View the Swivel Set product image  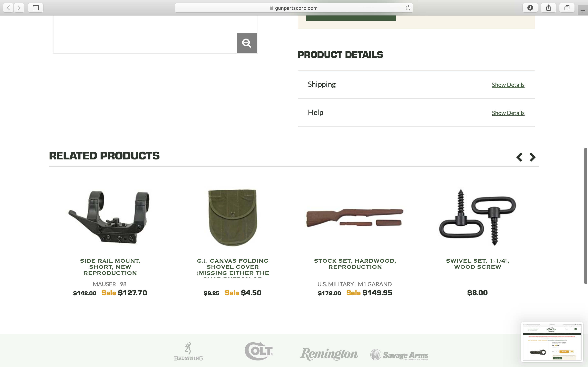point(478,217)
